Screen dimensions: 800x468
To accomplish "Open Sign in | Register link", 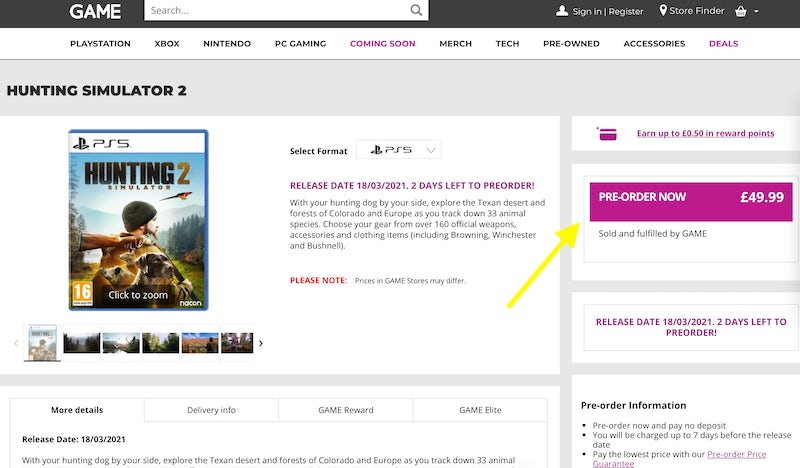I will (x=608, y=11).
